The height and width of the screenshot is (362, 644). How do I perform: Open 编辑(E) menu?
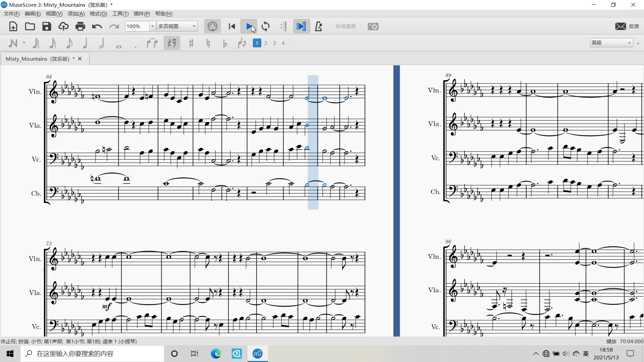[x=33, y=14]
